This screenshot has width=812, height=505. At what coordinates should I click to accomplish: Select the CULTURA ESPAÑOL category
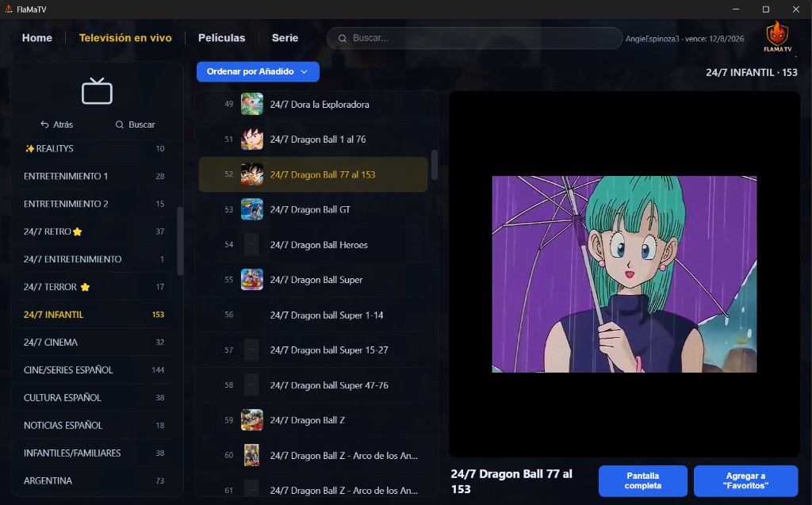pyautogui.click(x=94, y=398)
